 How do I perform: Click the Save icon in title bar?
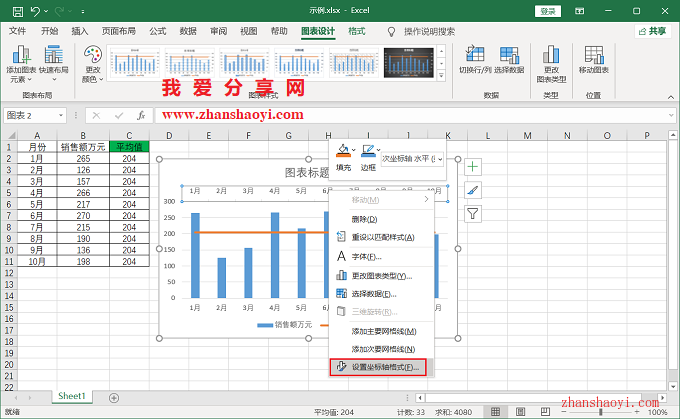18,11
